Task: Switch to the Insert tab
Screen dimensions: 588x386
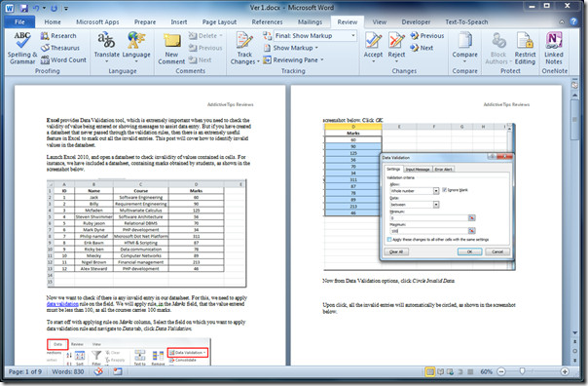Action: [179, 21]
